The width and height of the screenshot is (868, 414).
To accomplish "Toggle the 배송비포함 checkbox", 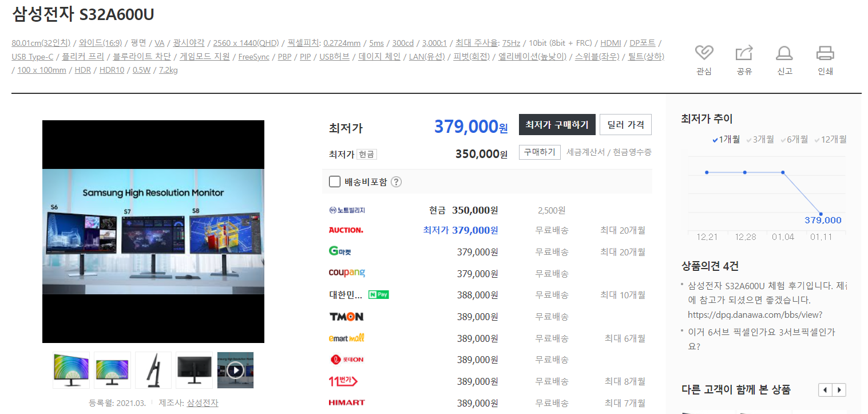I will pos(335,182).
